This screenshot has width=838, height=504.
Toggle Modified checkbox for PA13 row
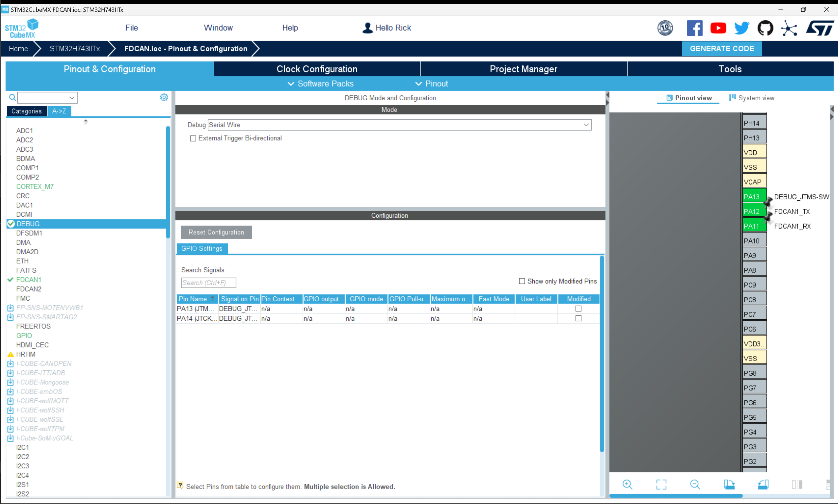pyautogui.click(x=578, y=309)
